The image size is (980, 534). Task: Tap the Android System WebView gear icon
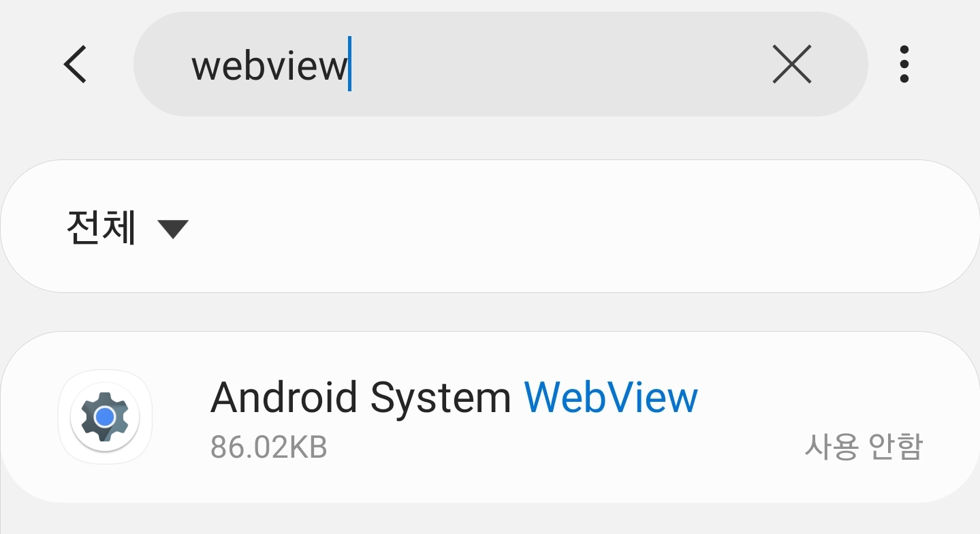105,417
